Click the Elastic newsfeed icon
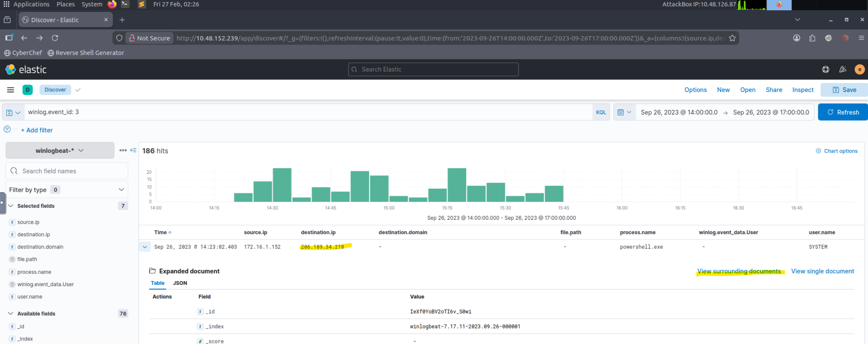Viewport: 868px width, 344px height. 843,69
